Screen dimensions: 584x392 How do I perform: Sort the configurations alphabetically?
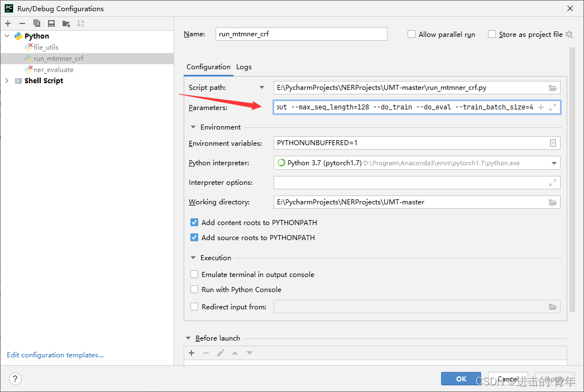(x=80, y=23)
